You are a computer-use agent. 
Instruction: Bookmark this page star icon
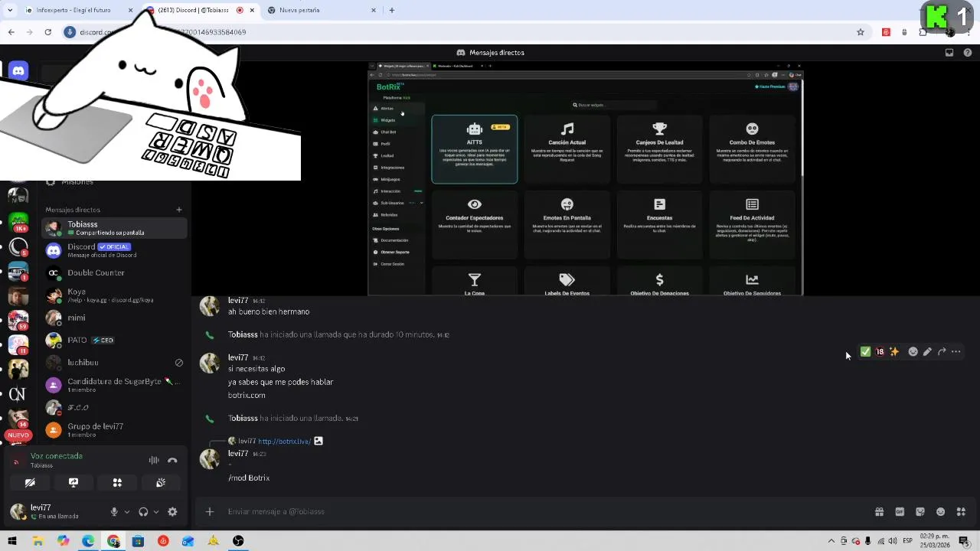pyautogui.click(x=861, y=32)
